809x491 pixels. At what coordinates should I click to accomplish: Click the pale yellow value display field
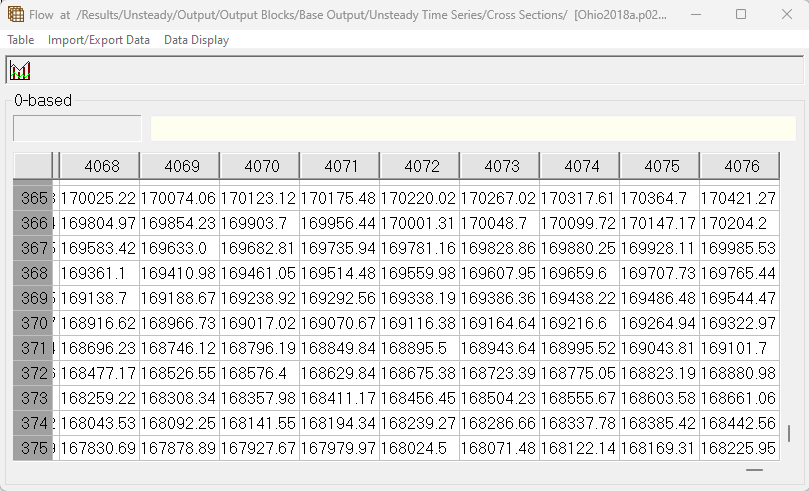(x=473, y=128)
